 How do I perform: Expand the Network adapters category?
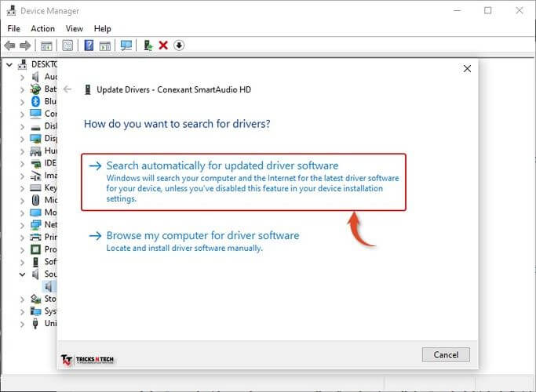pyautogui.click(x=22, y=225)
